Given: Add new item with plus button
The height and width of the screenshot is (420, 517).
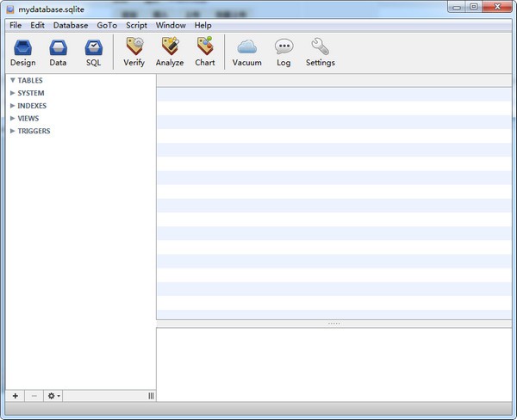Looking at the screenshot, I should point(16,396).
